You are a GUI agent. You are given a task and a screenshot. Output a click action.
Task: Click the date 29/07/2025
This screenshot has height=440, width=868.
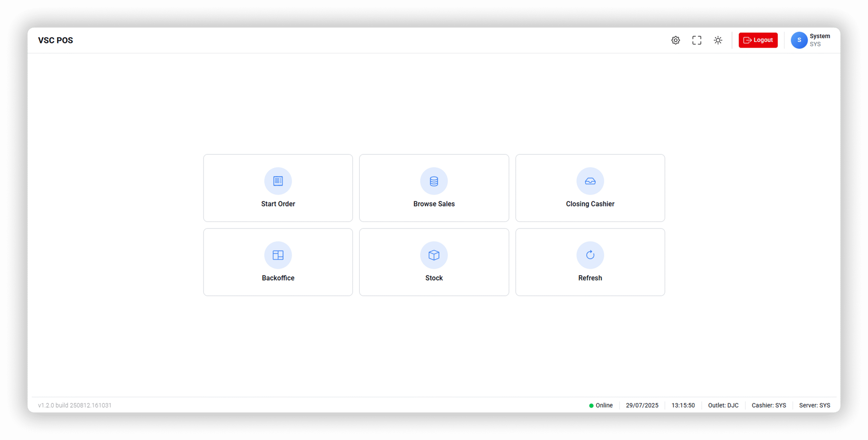pos(642,405)
